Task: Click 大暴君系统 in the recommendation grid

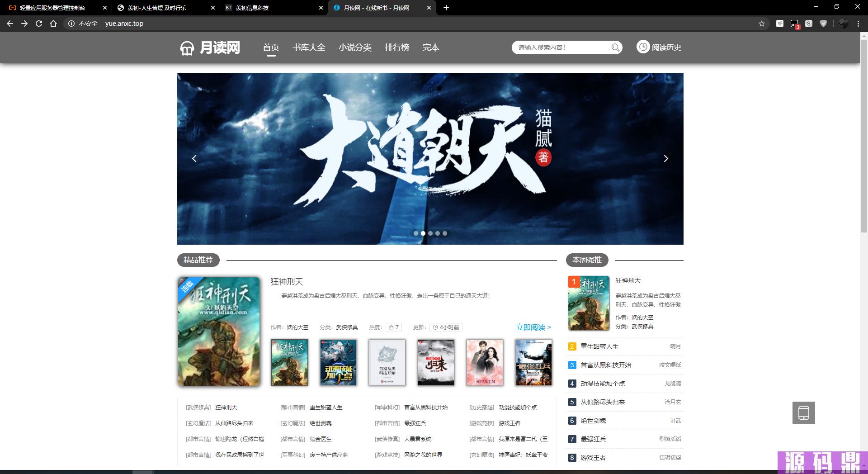Action: 418,439
